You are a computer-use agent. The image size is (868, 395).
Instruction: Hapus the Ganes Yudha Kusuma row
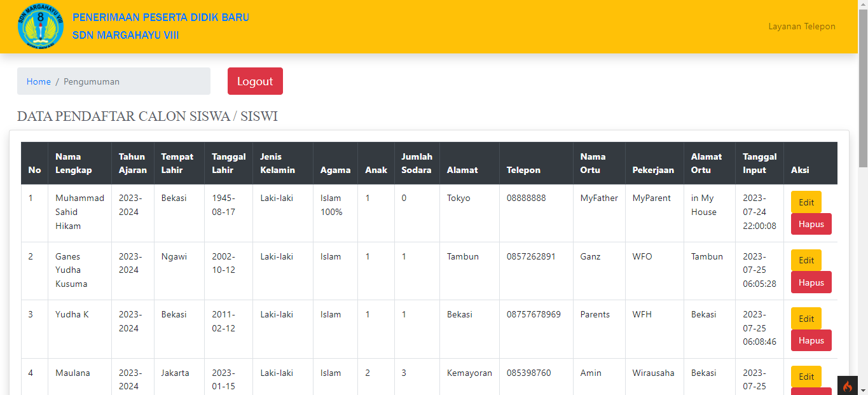click(811, 282)
